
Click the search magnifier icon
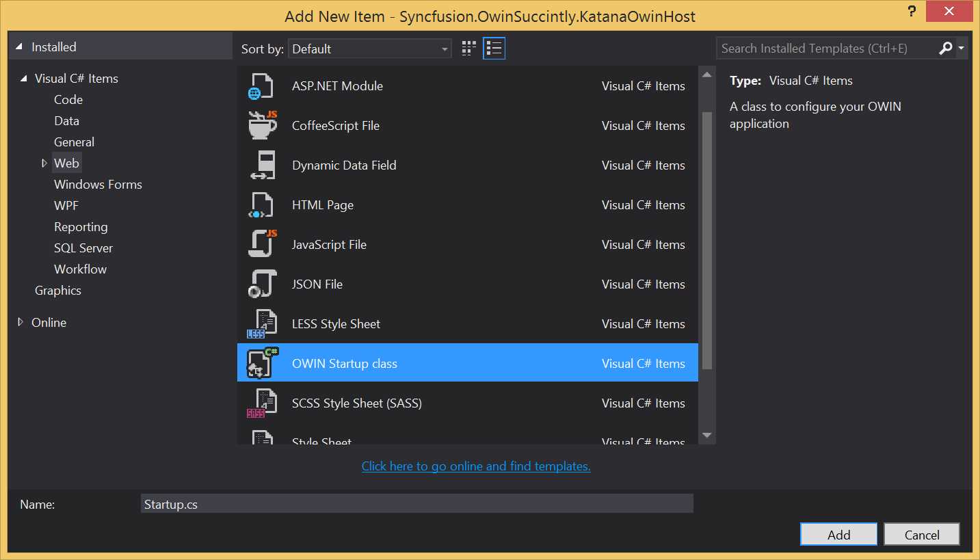coord(946,49)
